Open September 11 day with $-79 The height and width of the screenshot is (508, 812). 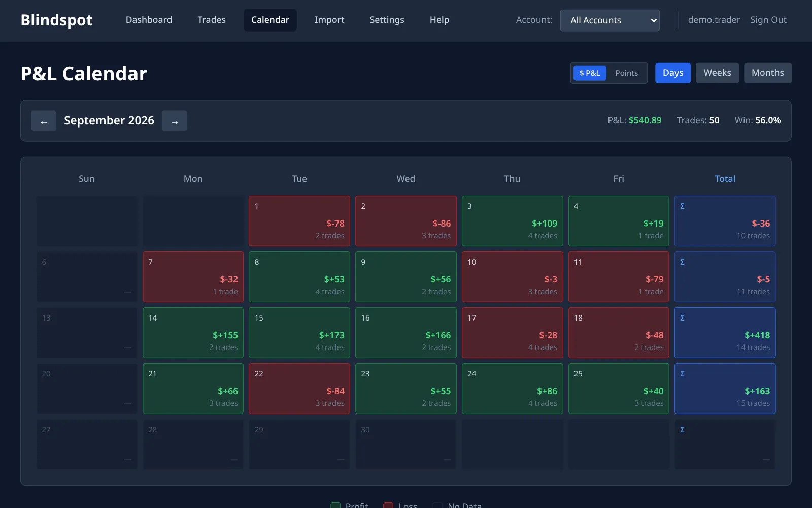[x=619, y=277]
